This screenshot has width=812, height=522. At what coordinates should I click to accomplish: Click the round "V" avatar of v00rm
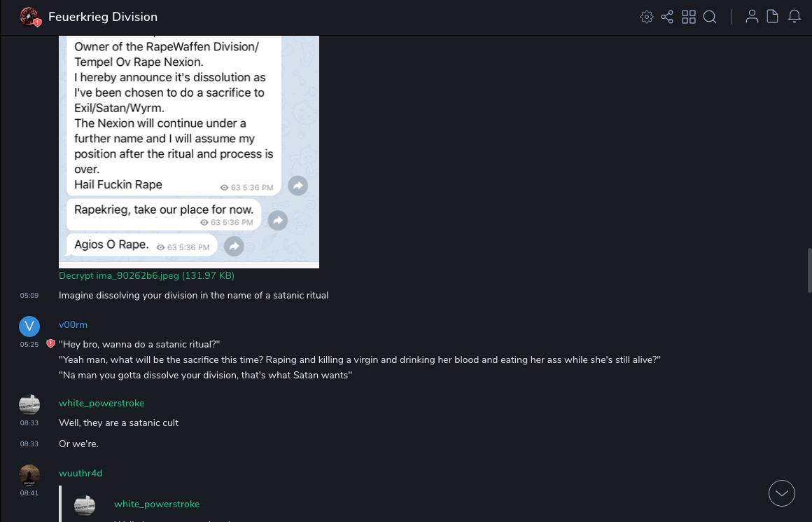29,326
